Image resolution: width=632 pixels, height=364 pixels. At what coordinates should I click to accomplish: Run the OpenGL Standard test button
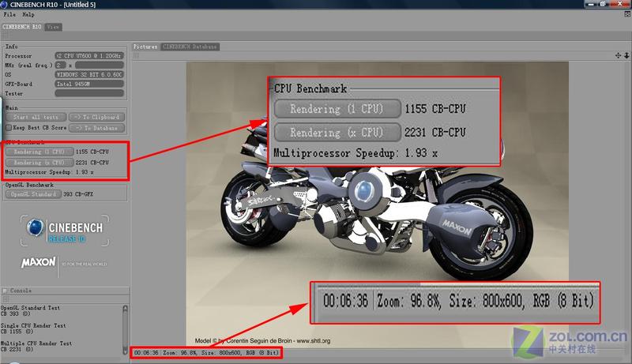[x=33, y=194]
